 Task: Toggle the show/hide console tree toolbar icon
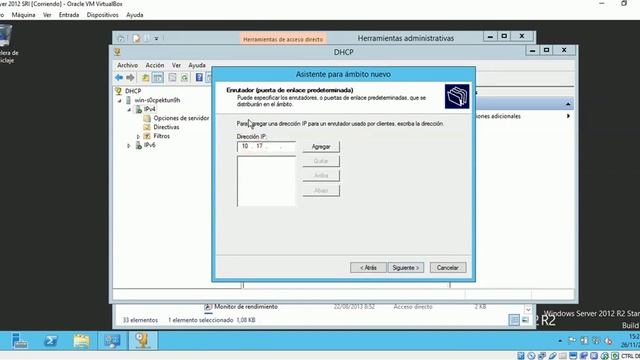click(x=158, y=78)
